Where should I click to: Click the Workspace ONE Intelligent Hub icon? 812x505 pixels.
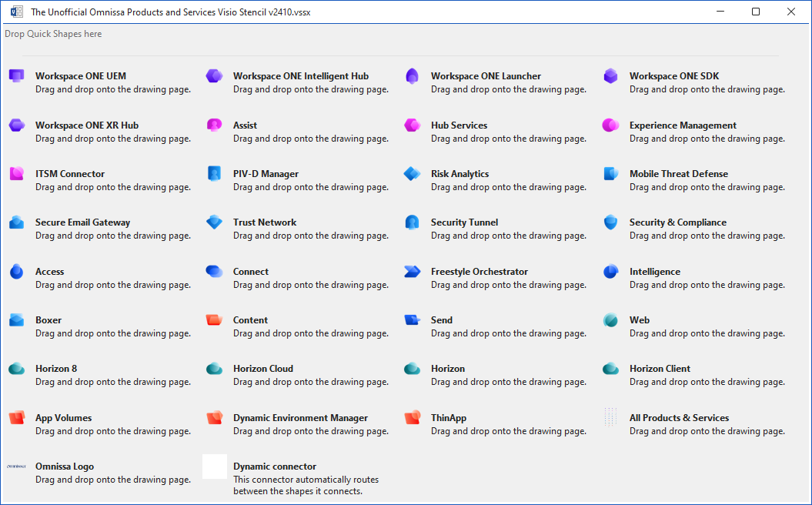(x=215, y=76)
